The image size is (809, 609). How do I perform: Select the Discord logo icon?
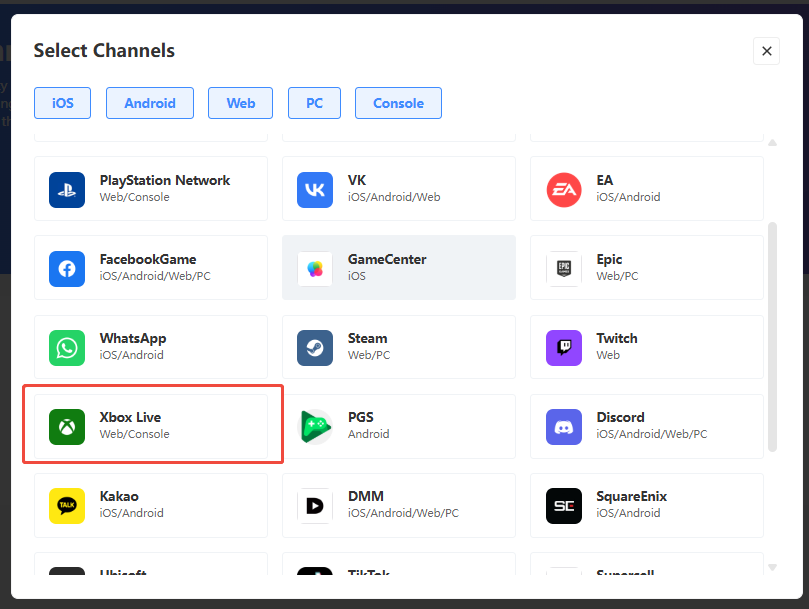[x=564, y=426]
